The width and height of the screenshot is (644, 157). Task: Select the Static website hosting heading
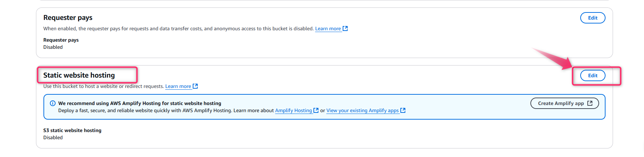click(79, 75)
